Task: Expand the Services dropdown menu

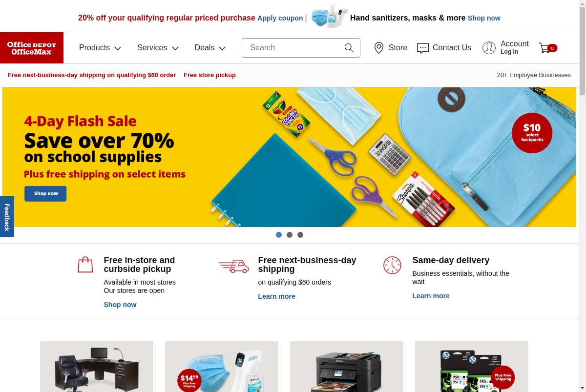Action: [158, 48]
